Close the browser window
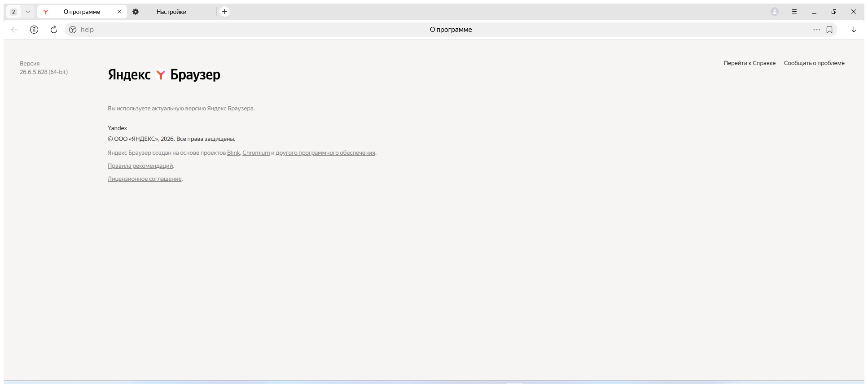868x384 pixels. [x=854, y=12]
